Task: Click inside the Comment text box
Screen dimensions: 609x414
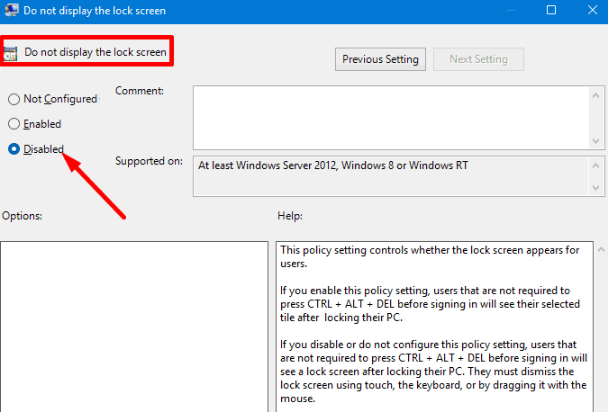Action: click(x=391, y=117)
